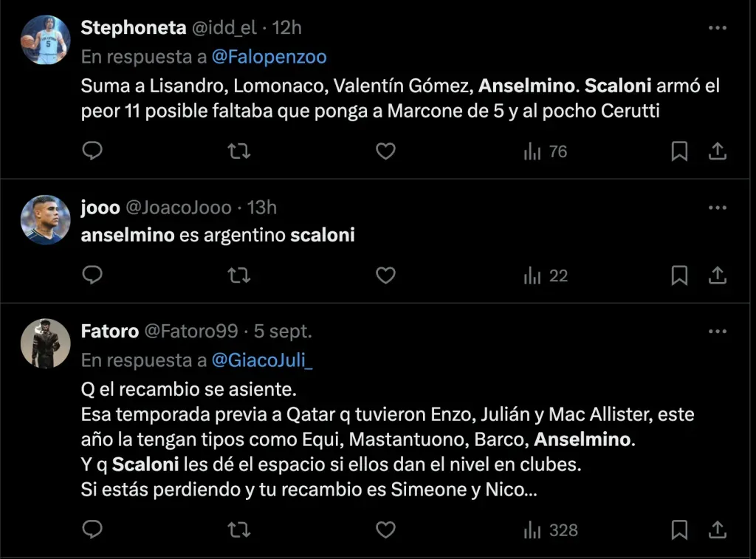Image resolution: width=756 pixels, height=559 pixels.
Task: Like Stephoneta's tweet
Action: tap(385, 151)
